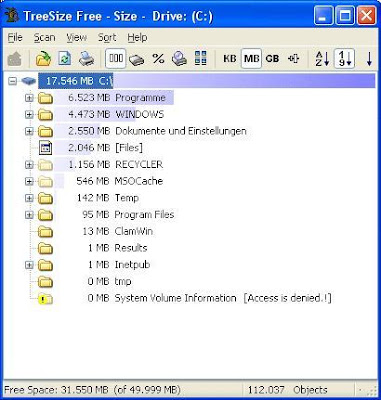Click the Programme folder icon

click(x=45, y=98)
